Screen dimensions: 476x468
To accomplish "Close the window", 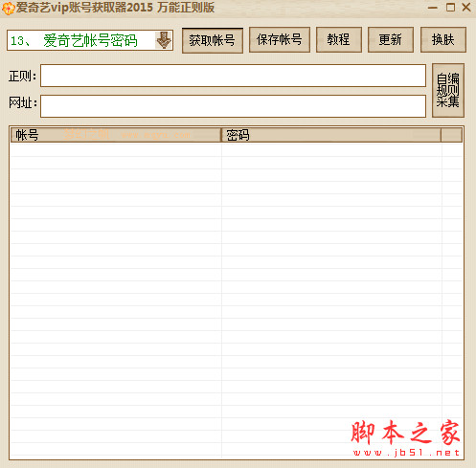I will pyautogui.click(x=466, y=8).
